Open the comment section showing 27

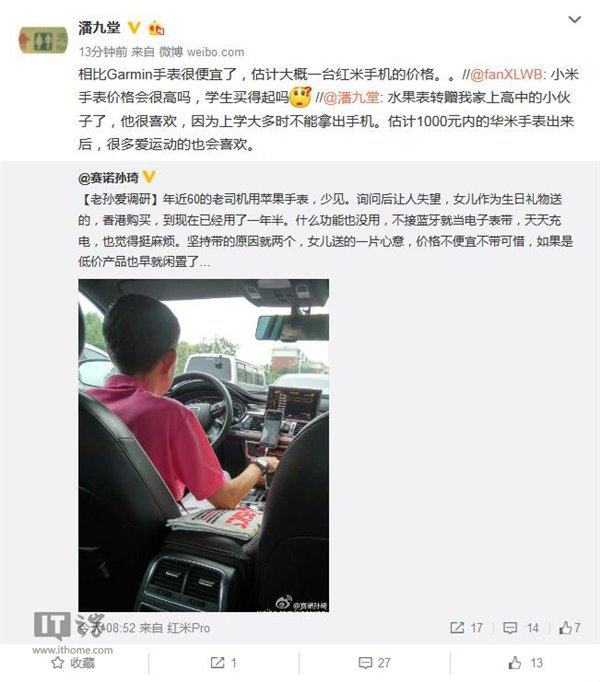pyautogui.click(x=374, y=663)
